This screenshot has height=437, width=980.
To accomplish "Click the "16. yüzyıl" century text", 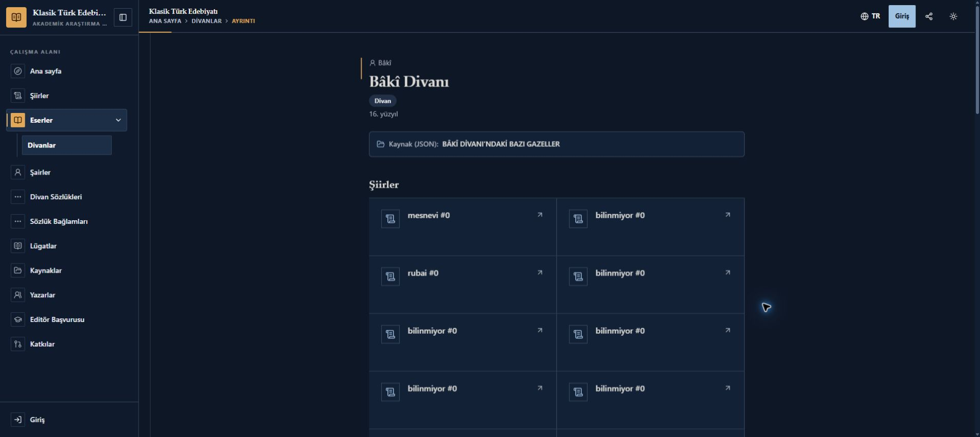I will click(x=383, y=114).
